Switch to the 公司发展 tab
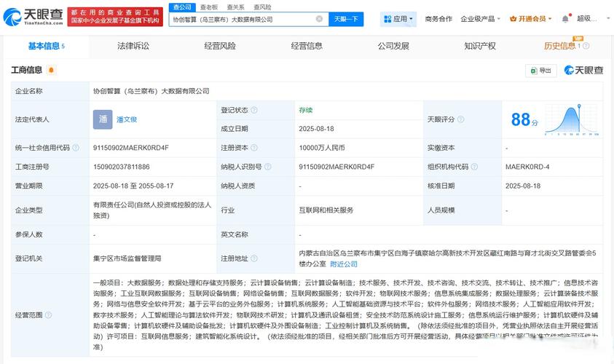The image size is (614, 364). [x=393, y=46]
